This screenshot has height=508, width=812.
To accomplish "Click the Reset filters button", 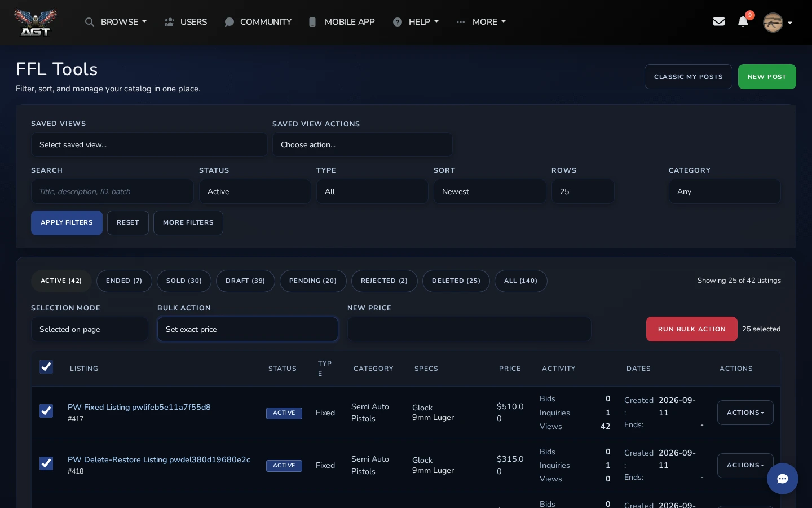I will pos(128,222).
